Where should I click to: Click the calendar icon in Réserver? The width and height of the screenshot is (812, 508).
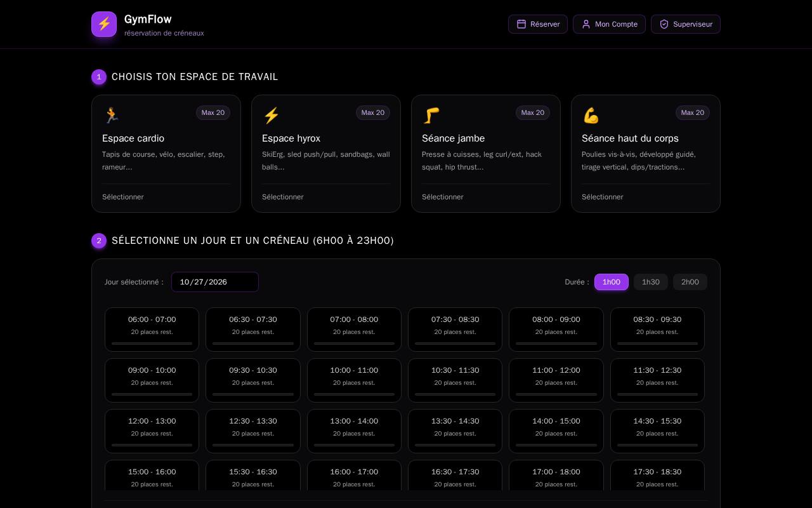tap(521, 24)
